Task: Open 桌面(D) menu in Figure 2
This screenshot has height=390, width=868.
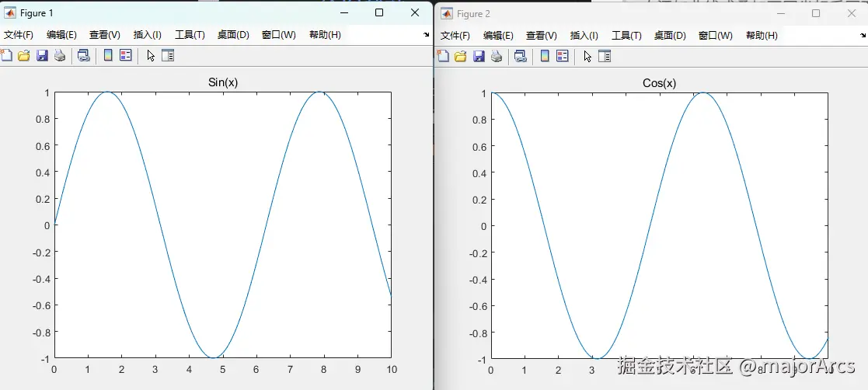Action: click(670, 36)
